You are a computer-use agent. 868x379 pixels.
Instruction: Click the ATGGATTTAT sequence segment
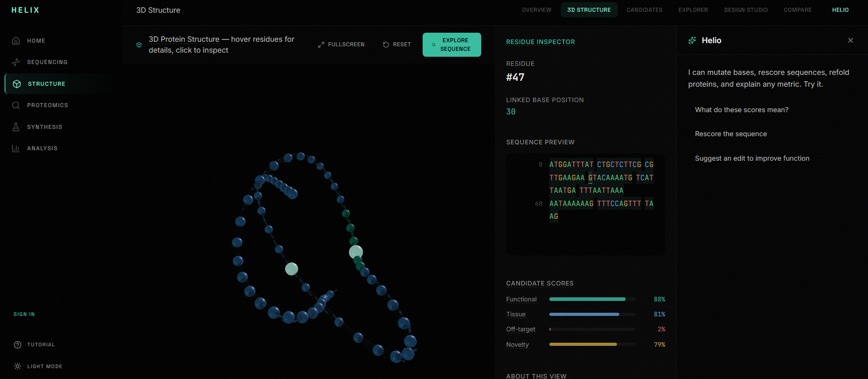pyautogui.click(x=571, y=165)
